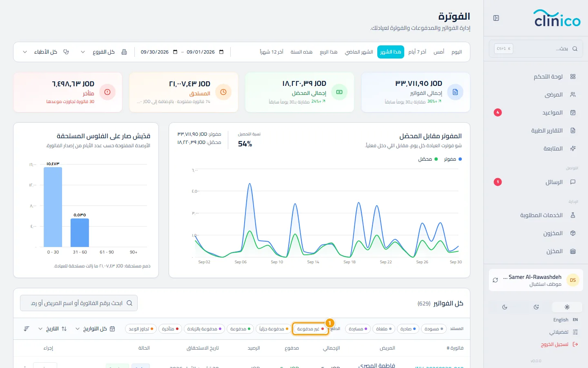
Task: Click the إجمالي الفواتير invoice card icon
Action: tap(455, 92)
